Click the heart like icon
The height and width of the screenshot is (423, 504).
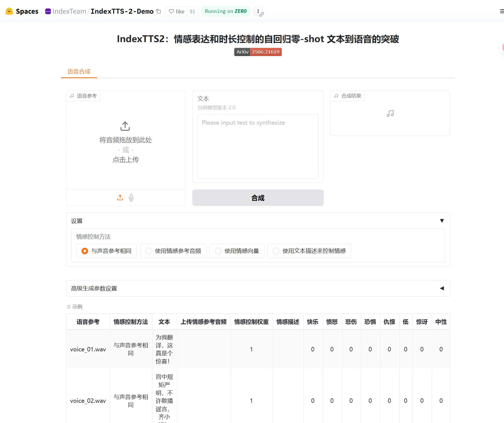171,11
